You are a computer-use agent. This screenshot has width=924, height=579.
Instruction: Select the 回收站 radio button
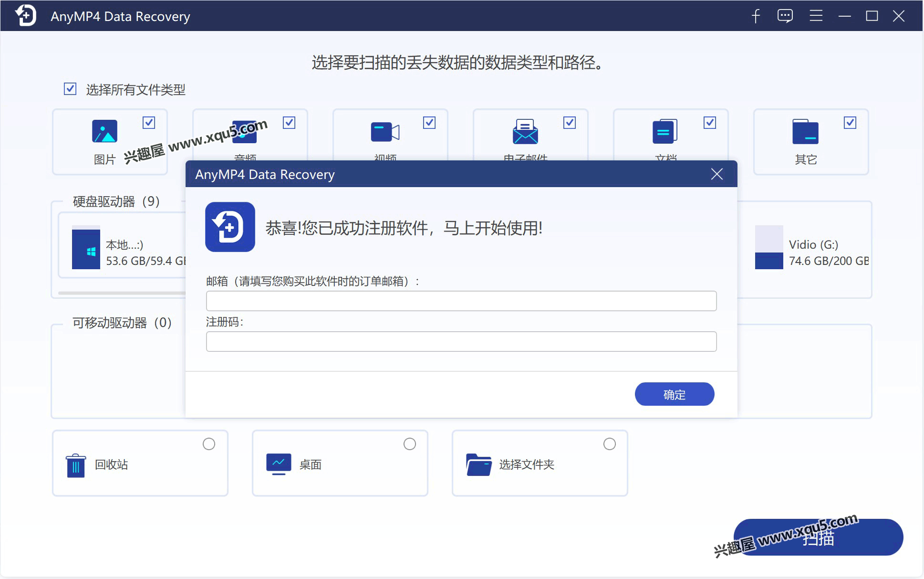(x=209, y=444)
